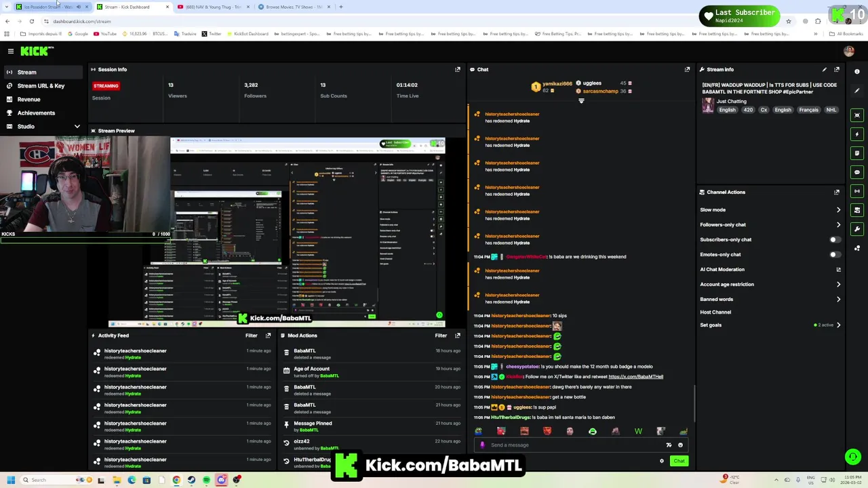Toggle the lightning bolt panel icon in right sidebar
868x488 pixels.
pyautogui.click(x=857, y=134)
